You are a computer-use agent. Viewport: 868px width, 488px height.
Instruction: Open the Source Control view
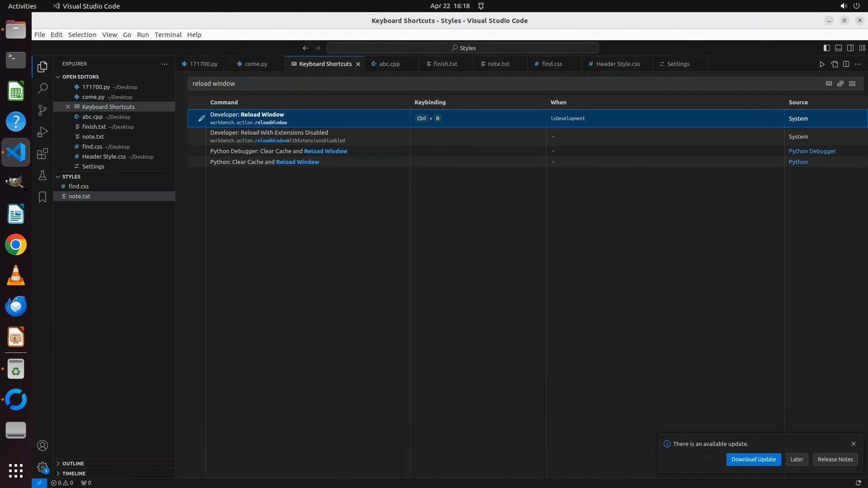point(42,110)
